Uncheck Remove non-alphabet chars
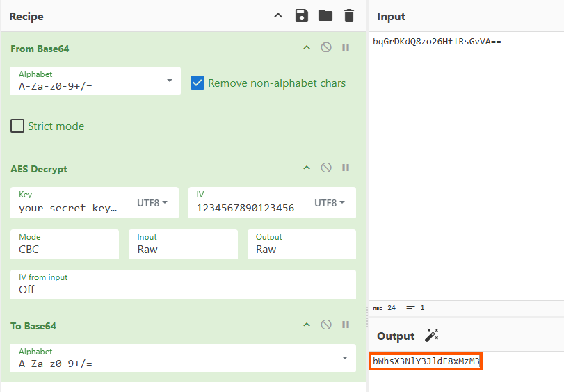Viewport: 564px width, 392px height. coord(198,83)
